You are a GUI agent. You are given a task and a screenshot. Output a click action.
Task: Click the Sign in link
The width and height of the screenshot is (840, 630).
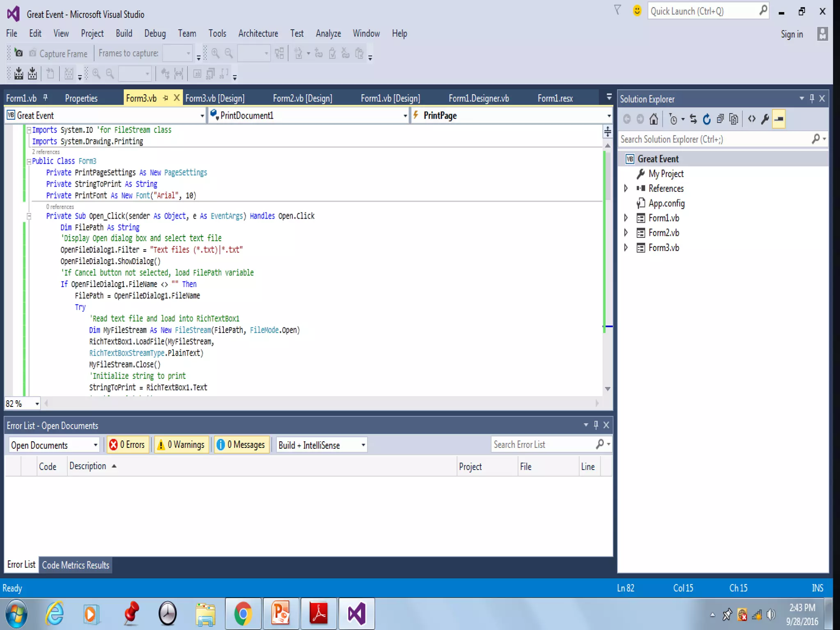pos(792,34)
